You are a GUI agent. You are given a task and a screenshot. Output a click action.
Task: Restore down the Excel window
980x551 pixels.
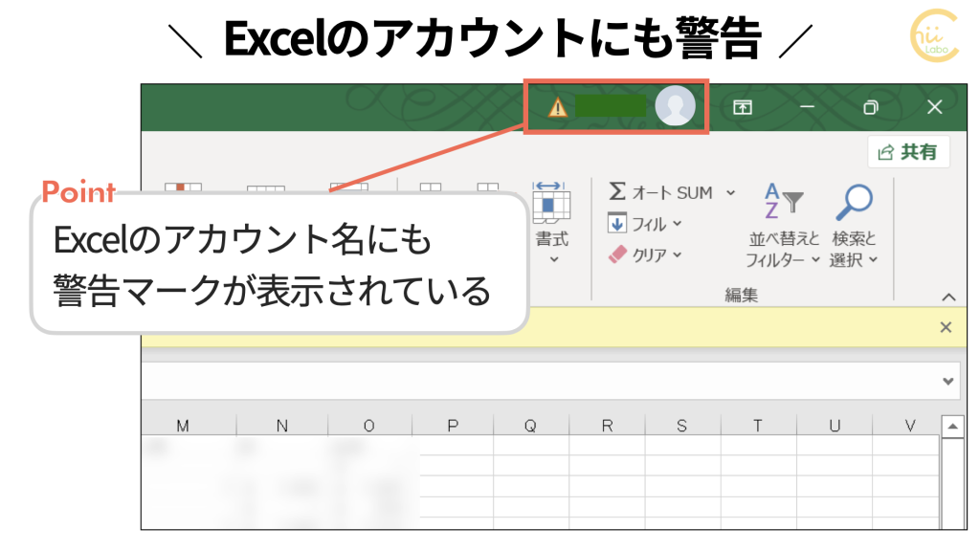(x=871, y=107)
